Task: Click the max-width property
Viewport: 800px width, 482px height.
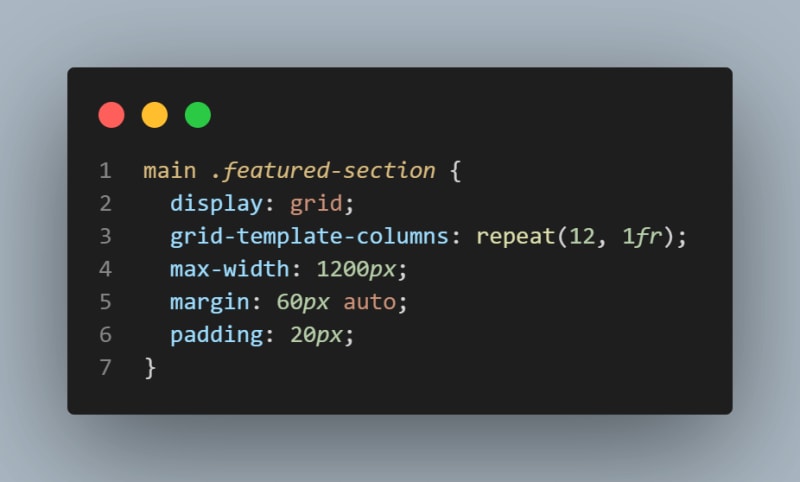Action: (230, 269)
